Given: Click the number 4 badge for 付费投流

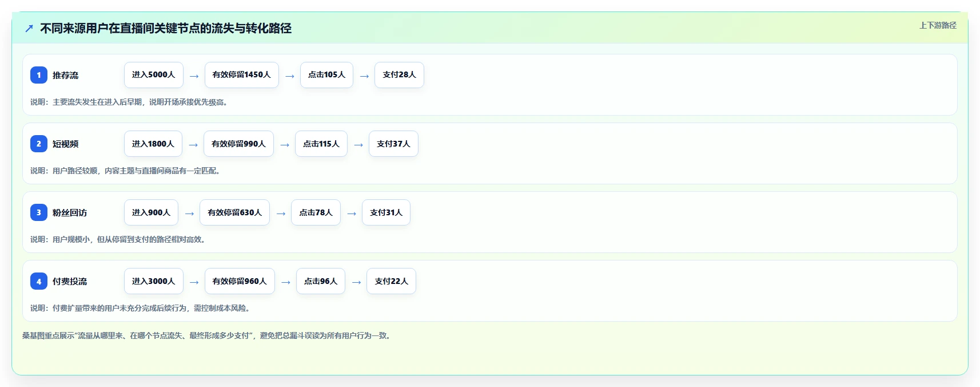Looking at the screenshot, I should coord(39,281).
